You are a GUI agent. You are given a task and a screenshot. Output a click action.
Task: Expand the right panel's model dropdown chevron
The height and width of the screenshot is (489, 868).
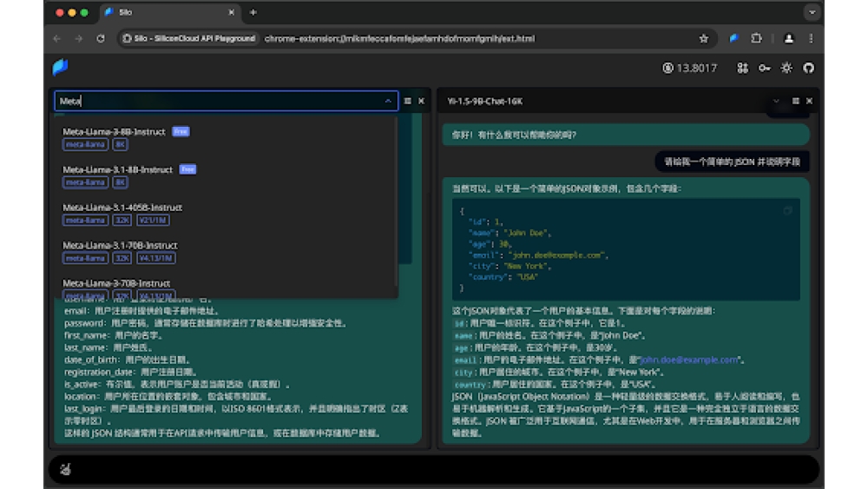click(776, 101)
